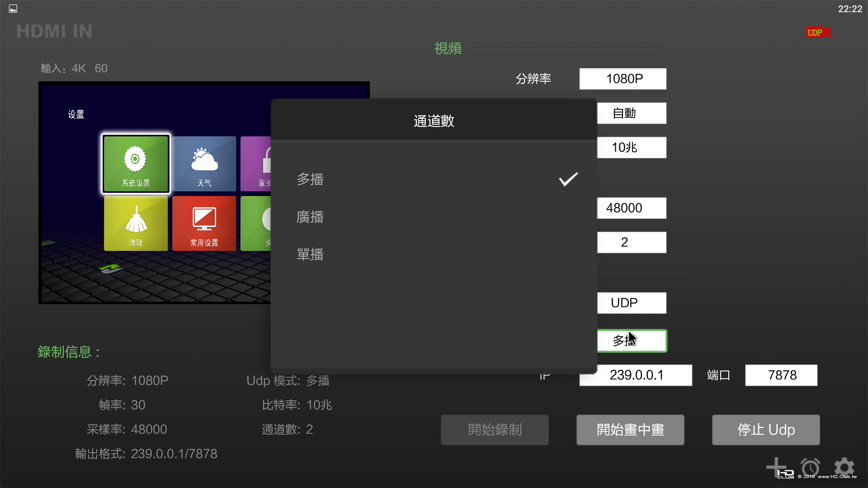The width and height of the screenshot is (868, 488).
Task: Click the clock time 22:22
Action: (x=850, y=9)
